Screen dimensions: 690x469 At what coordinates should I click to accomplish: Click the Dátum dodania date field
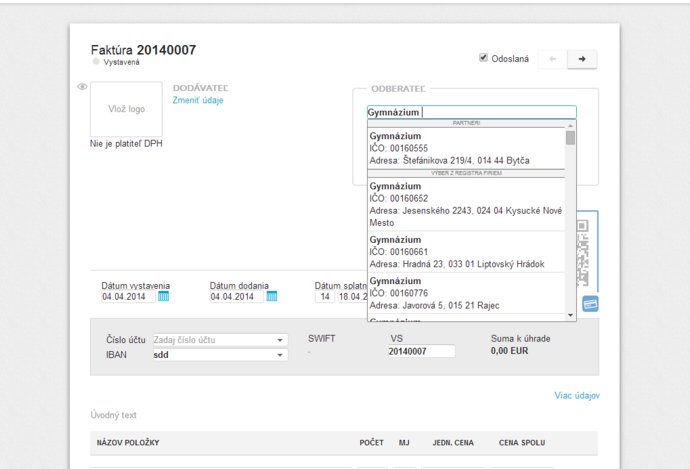tap(237, 297)
